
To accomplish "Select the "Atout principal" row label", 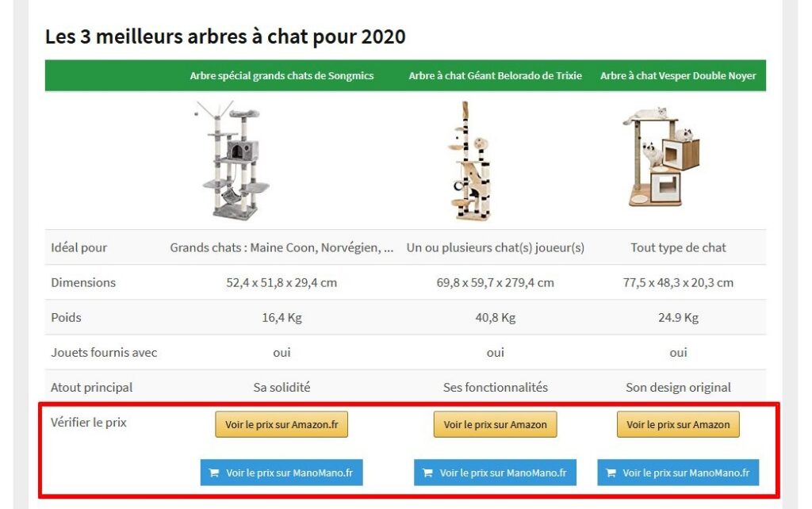I will [x=92, y=387].
